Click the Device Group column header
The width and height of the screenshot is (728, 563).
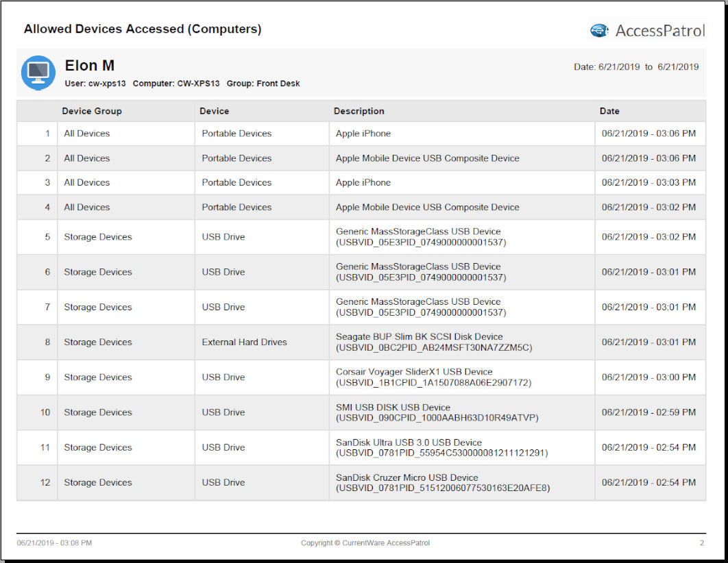[x=92, y=111]
